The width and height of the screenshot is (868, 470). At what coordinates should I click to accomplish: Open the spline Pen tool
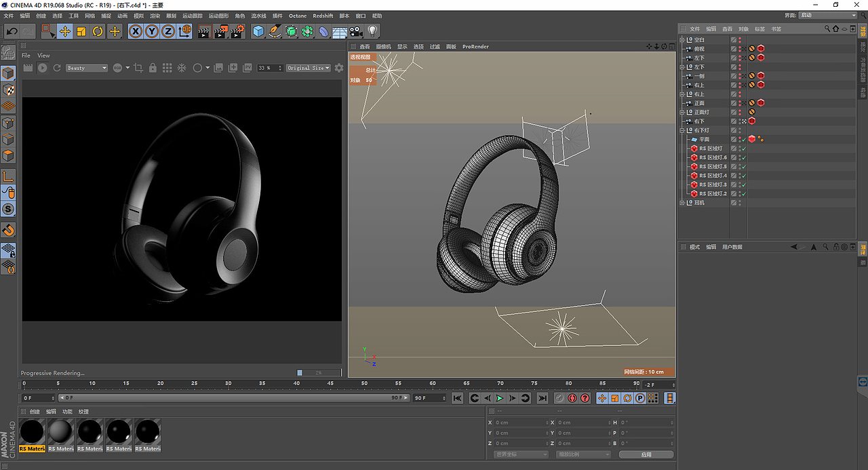coord(275,31)
